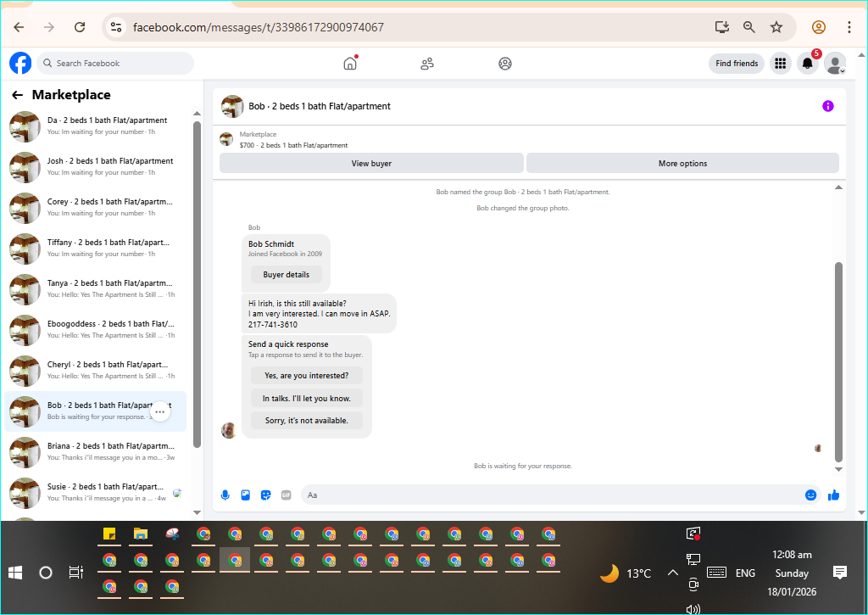
Task: Open Chrome zoom magnifier icon
Action: (749, 27)
